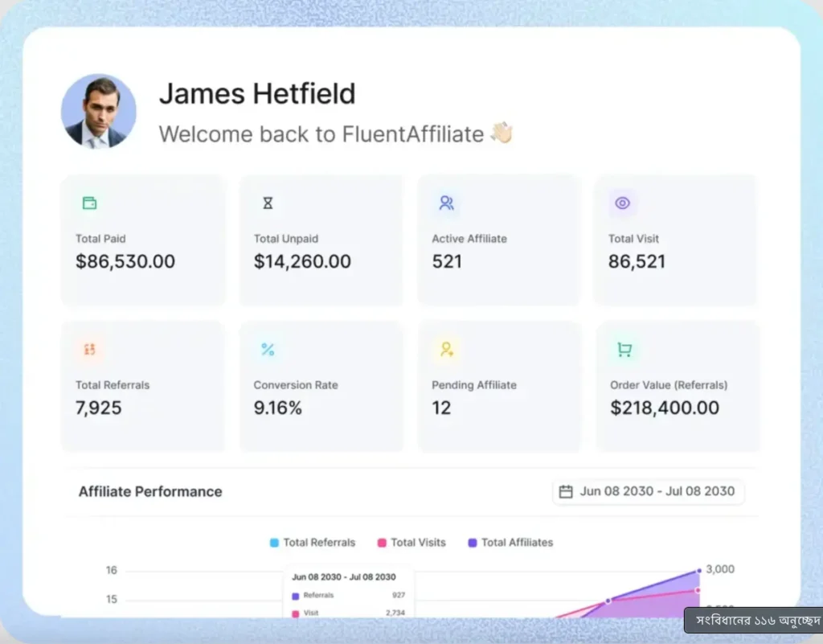Click the Total Unpaid hourglass icon
Viewport: 823px width, 644px height.
point(268,203)
